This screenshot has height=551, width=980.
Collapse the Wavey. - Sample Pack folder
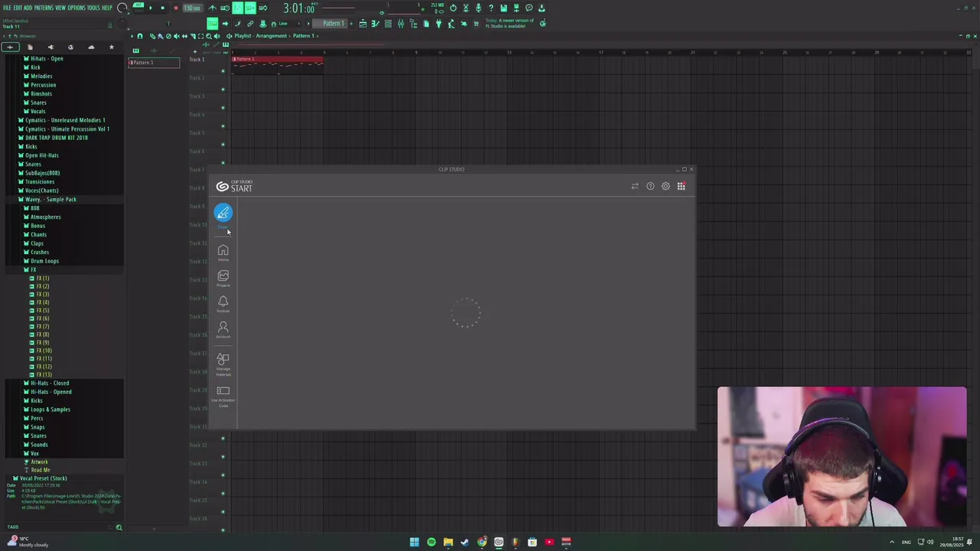click(x=47, y=200)
